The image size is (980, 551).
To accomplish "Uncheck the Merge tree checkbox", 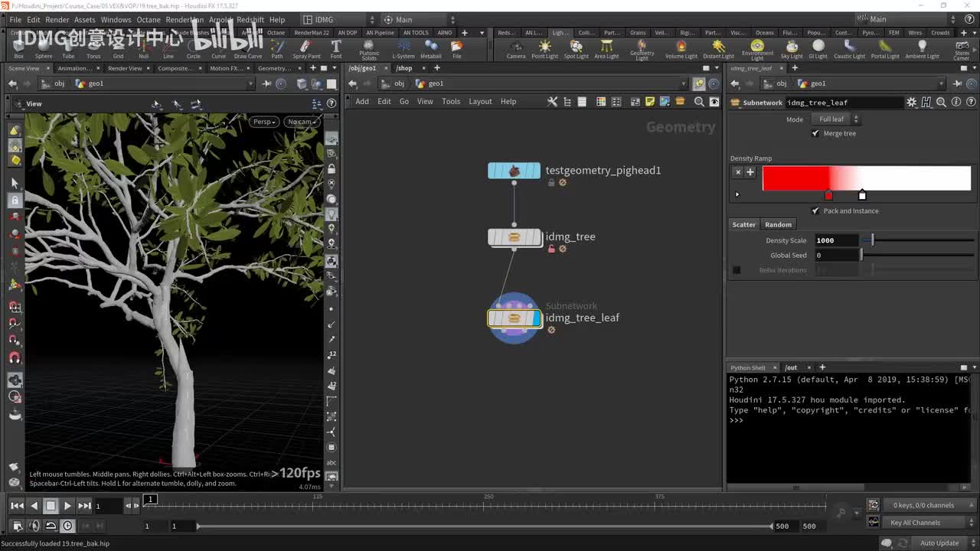I will coord(815,133).
